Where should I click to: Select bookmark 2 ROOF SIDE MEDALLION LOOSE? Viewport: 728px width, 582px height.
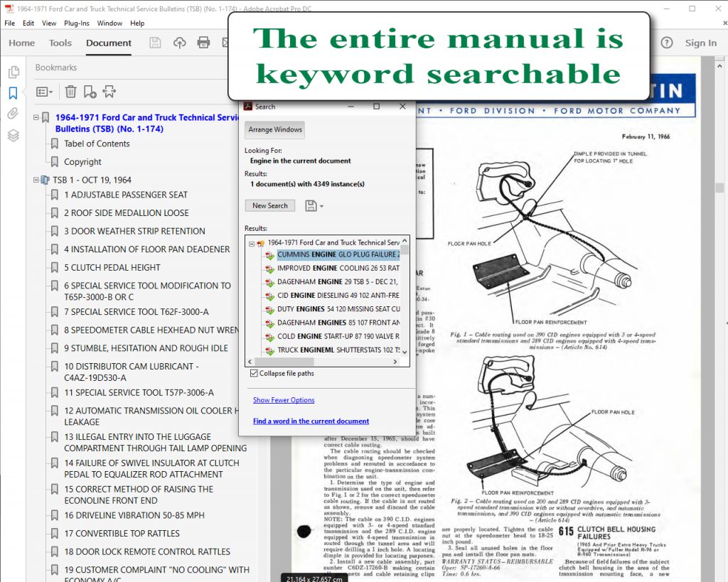(x=127, y=213)
